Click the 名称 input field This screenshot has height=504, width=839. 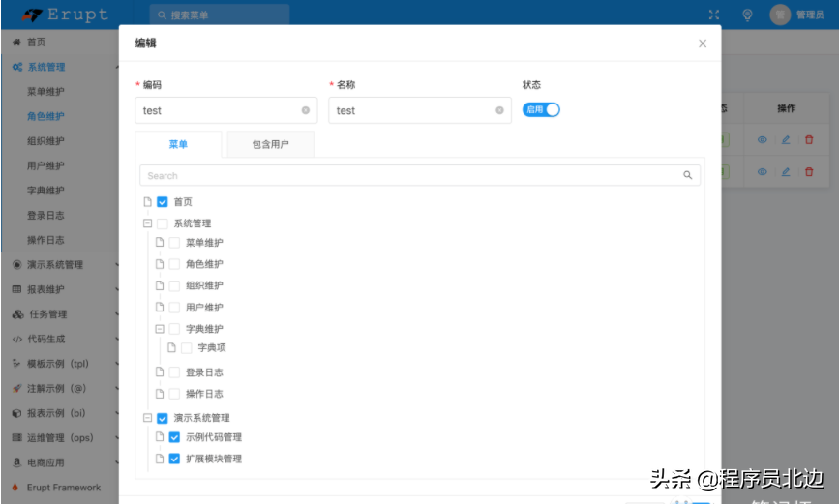click(420, 110)
